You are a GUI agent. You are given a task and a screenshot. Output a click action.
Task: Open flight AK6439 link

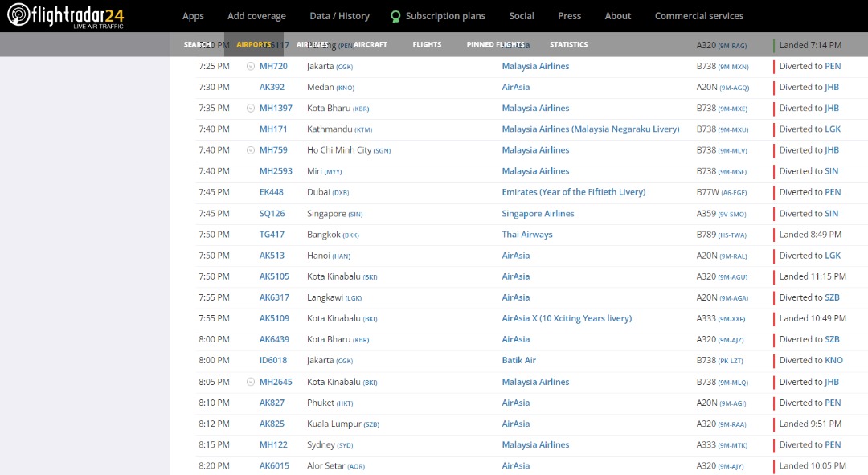(274, 339)
